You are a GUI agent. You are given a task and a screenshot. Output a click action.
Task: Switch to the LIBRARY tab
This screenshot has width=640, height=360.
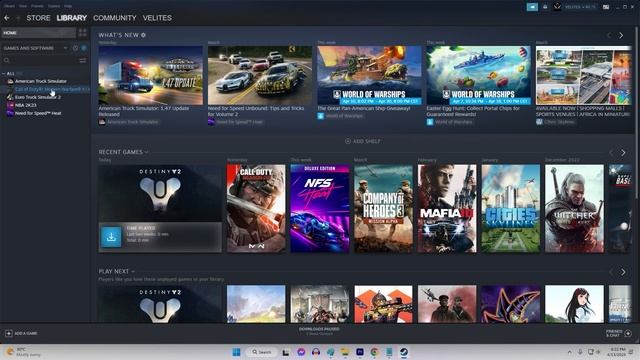click(x=71, y=18)
